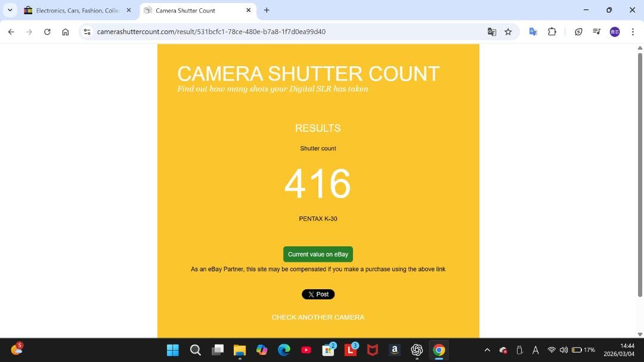Click the 416 shutter count number
Image resolution: width=644 pixels, height=362 pixels.
tap(318, 184)
